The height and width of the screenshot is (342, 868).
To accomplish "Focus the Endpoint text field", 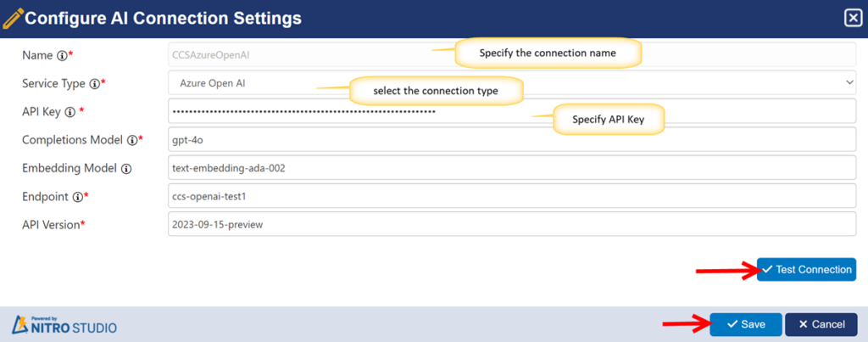I will pyautogui.click(x=512, y=196).
